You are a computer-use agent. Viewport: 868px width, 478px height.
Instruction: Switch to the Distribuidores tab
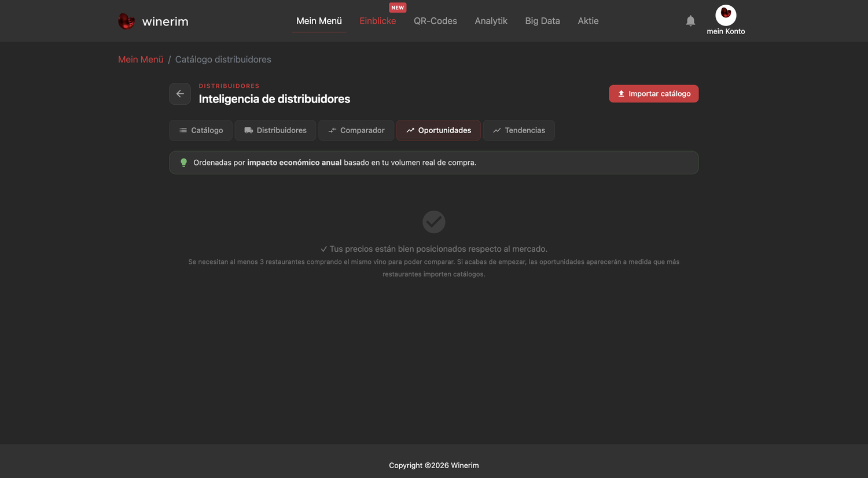275,130
